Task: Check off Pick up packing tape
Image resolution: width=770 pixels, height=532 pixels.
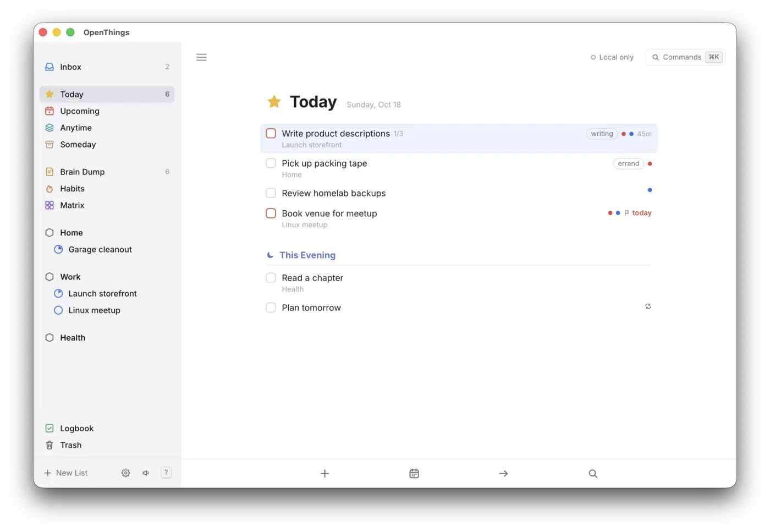Action: (271, 163)
